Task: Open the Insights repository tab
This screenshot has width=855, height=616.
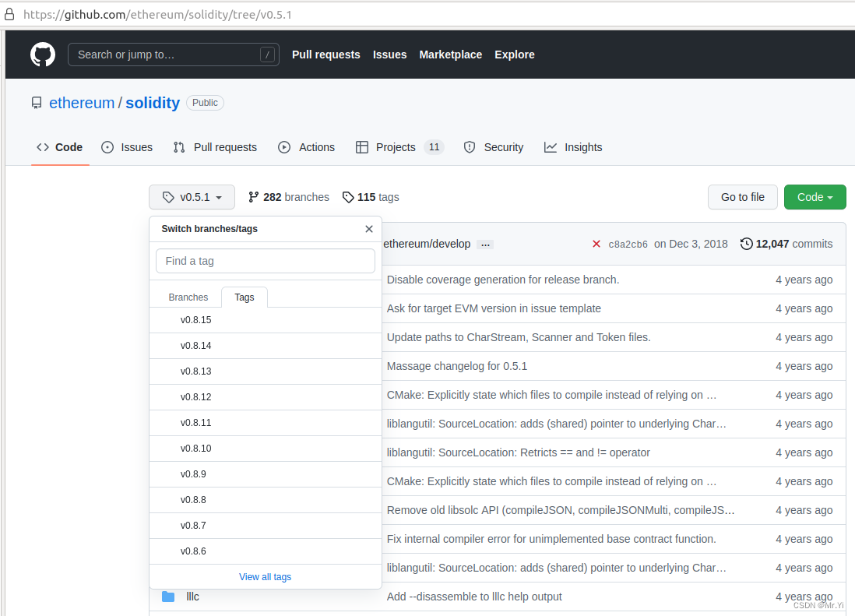Action: coord(573,147)
